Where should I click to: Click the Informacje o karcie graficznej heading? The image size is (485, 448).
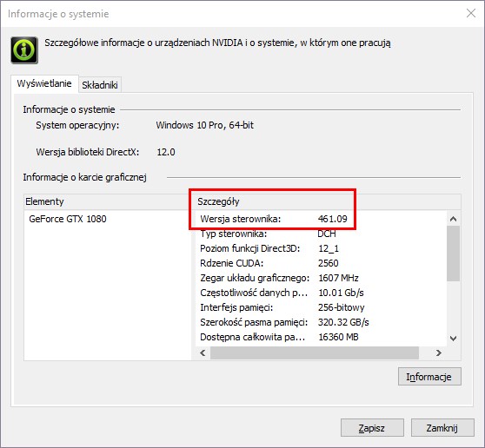click(x=85, y=177)
